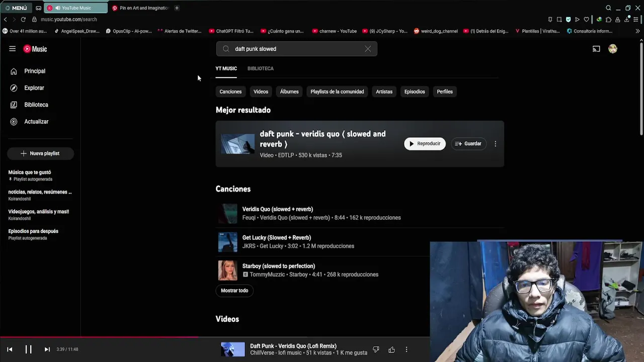Play 'Starboy (slowed to perfection)' song

(x=279, y=266)
